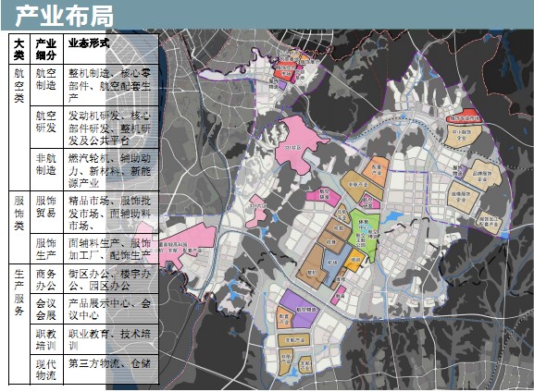Viewport: 534px width, 392px height.
Task: Select the 会议会展 table cell
Action: click(46, 309)
